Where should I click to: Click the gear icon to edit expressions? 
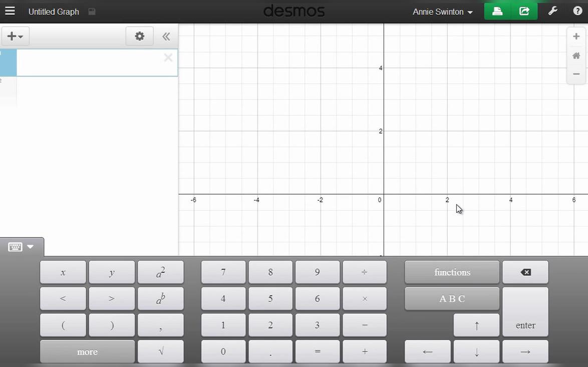[139, 36]
